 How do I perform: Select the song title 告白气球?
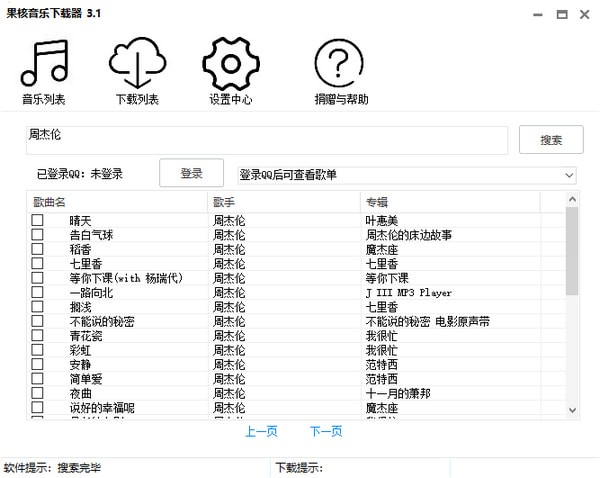[91, 235]
